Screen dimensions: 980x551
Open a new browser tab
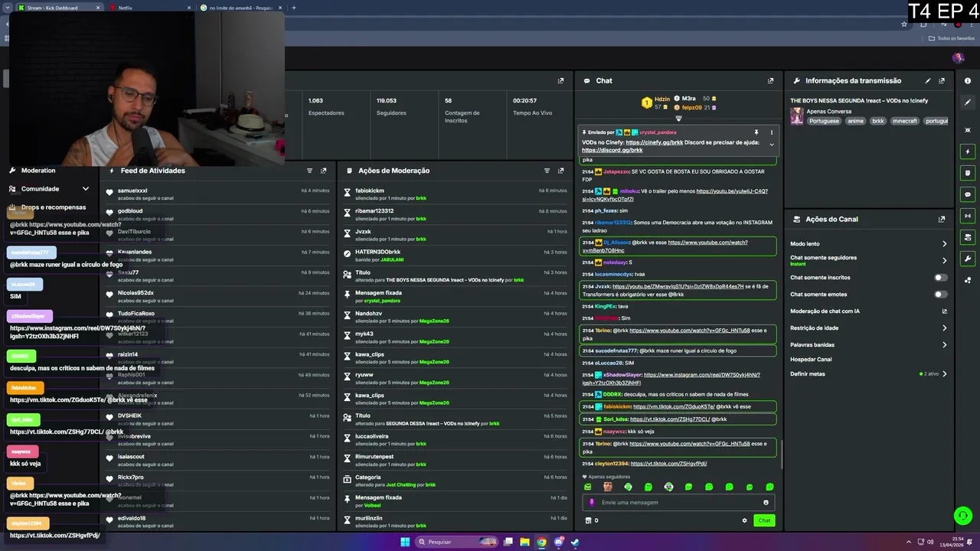click(294, 8)
